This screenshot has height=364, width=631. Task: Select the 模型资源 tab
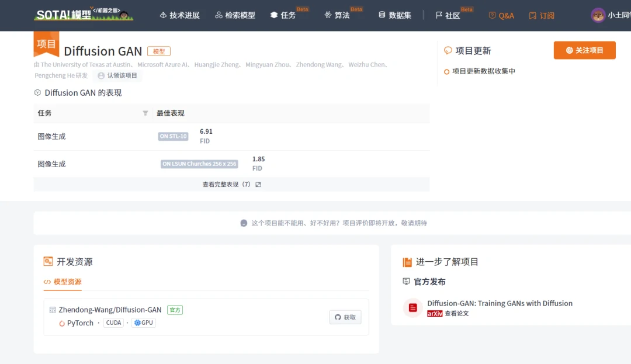point(63,282)
